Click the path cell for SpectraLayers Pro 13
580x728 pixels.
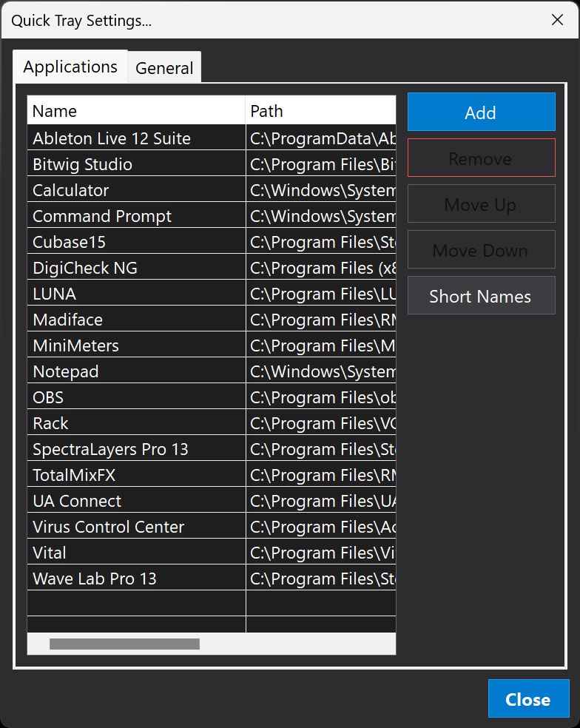(321, 449)
